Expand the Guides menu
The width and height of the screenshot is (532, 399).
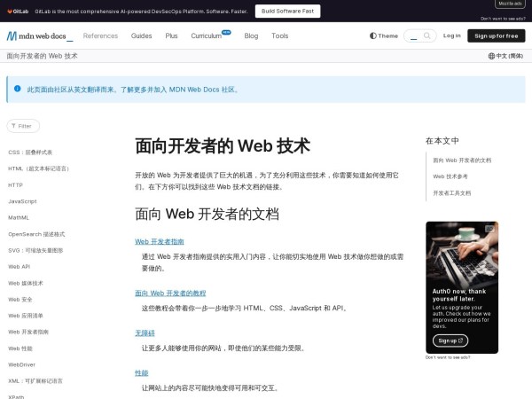(x=141, y=35)
